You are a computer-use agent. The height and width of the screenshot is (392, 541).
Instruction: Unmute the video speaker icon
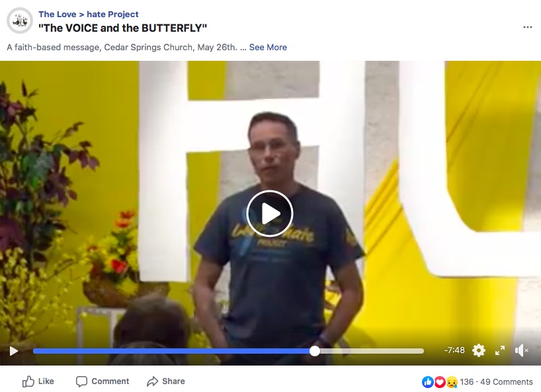pos(521,350)
